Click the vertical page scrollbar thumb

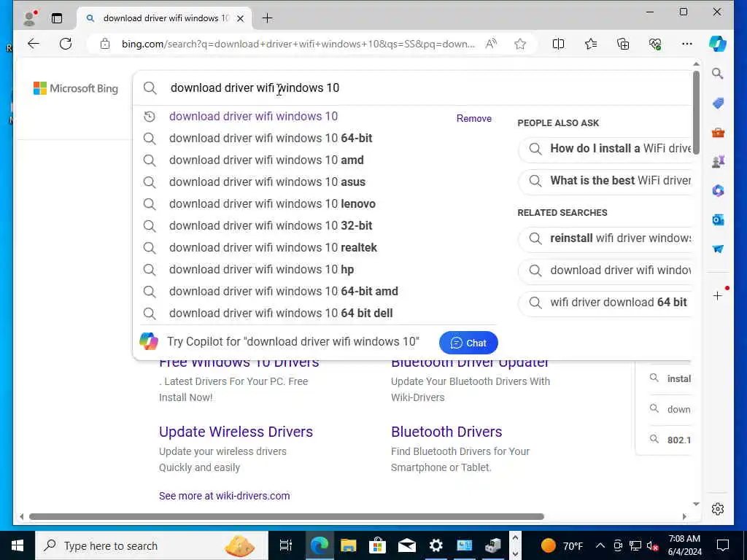pyautogui.click(x=696, y=112)
